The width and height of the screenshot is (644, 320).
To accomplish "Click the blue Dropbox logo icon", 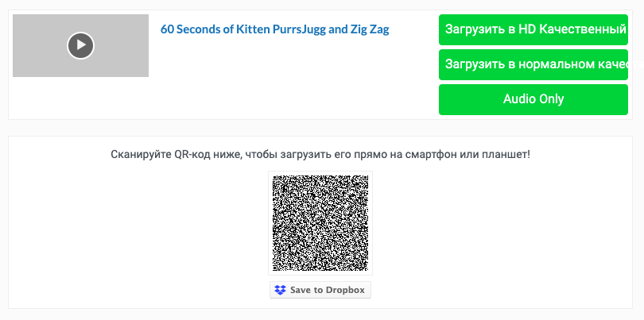I will click(280, 290).
